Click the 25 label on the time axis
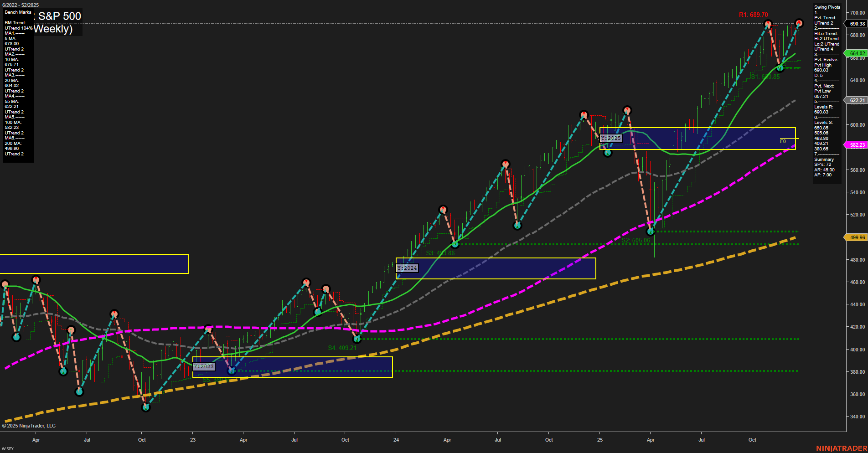This screenshot has width=868, height=453. pos(600,440)
